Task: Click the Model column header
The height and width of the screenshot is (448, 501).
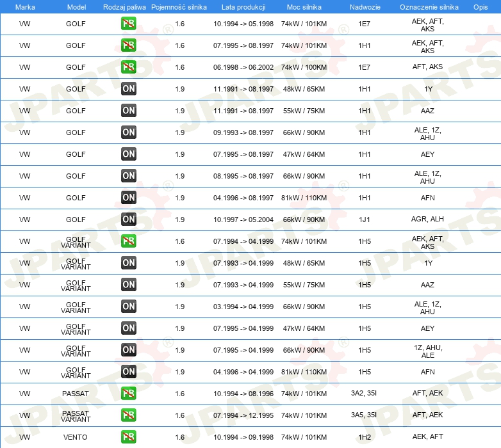Action: (x=76, y=7)
